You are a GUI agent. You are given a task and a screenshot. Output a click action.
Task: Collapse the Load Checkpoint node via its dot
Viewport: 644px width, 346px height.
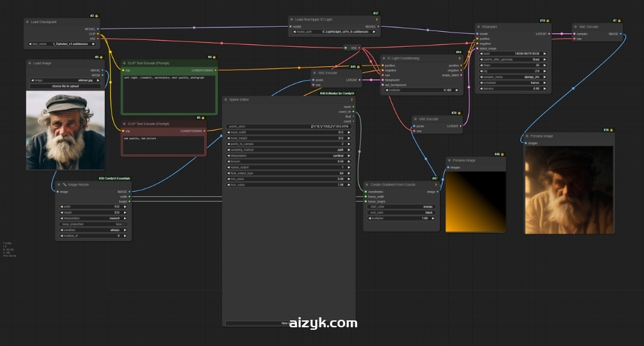28,22
